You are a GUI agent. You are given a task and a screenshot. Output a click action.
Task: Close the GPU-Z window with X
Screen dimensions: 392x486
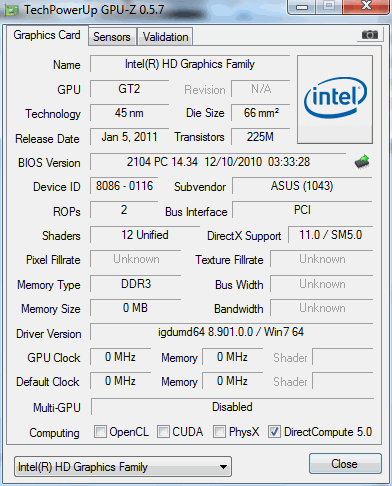[x=366, y=6]
